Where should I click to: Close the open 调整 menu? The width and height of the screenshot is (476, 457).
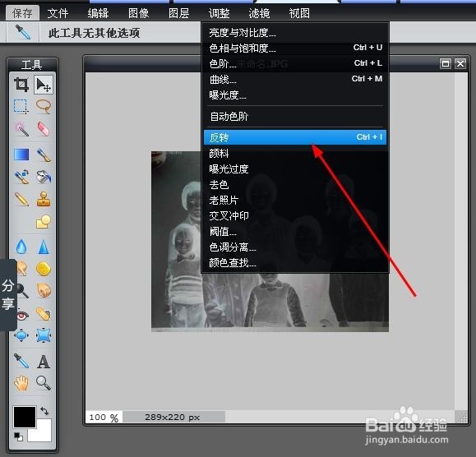tap(220, 13)
